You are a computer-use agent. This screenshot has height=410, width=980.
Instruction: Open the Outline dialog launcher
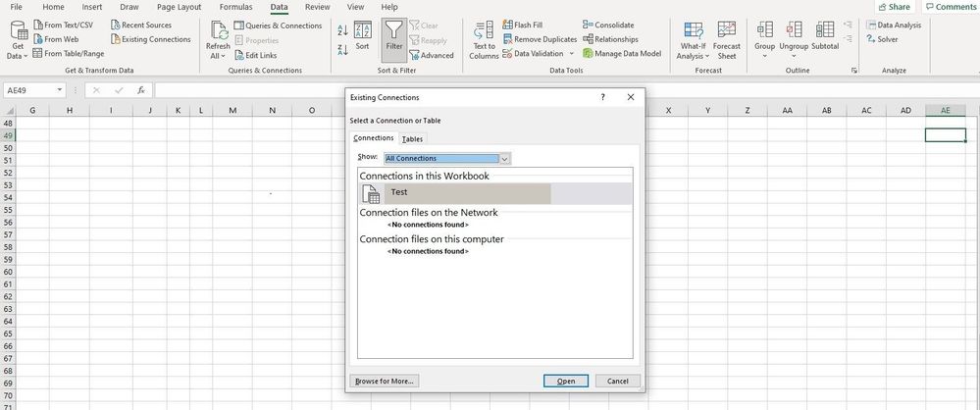[854, 71]
